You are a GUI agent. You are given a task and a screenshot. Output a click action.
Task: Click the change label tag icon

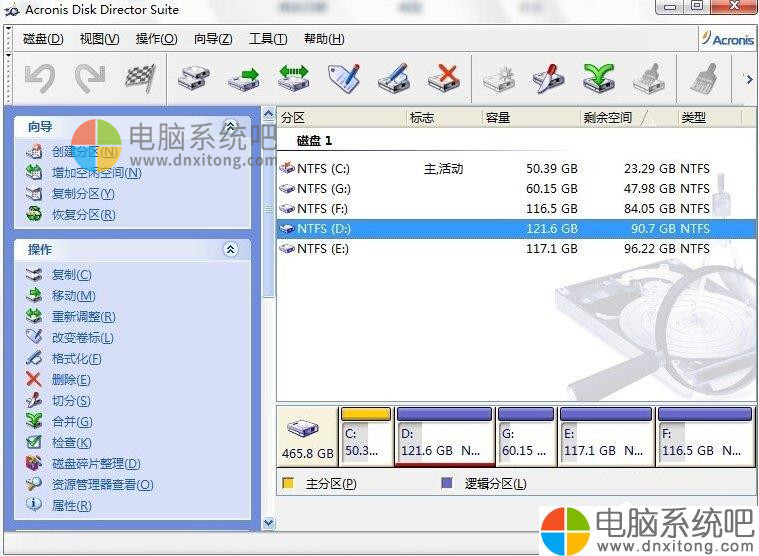[345, 78]
